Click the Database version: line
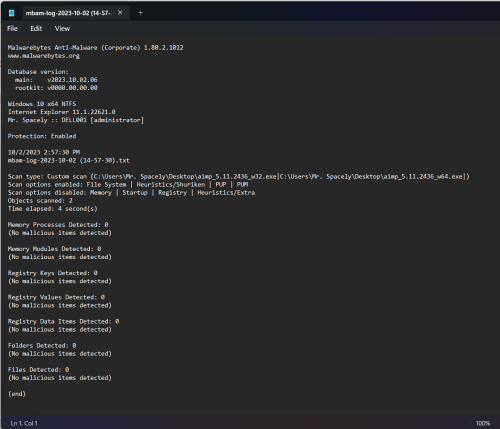500x429 pixels. click(x=38, y=72)
